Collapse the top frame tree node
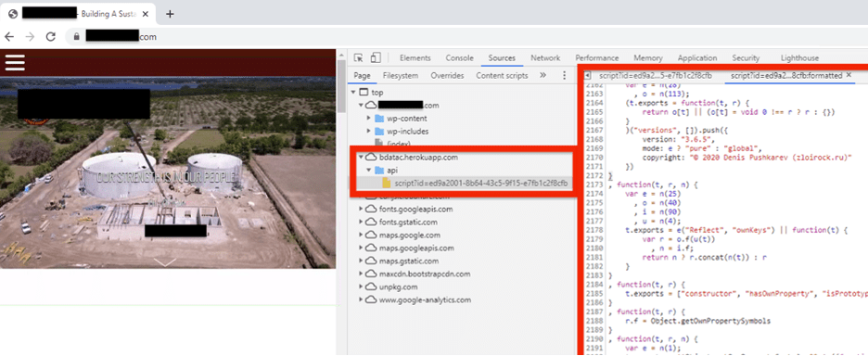 353,93
